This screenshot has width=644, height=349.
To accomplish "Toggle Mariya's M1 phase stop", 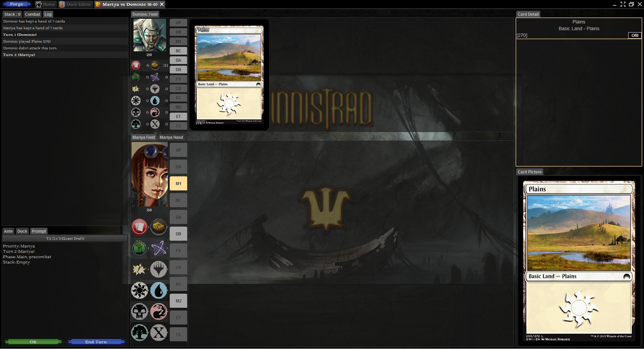I will pos(178,184).
